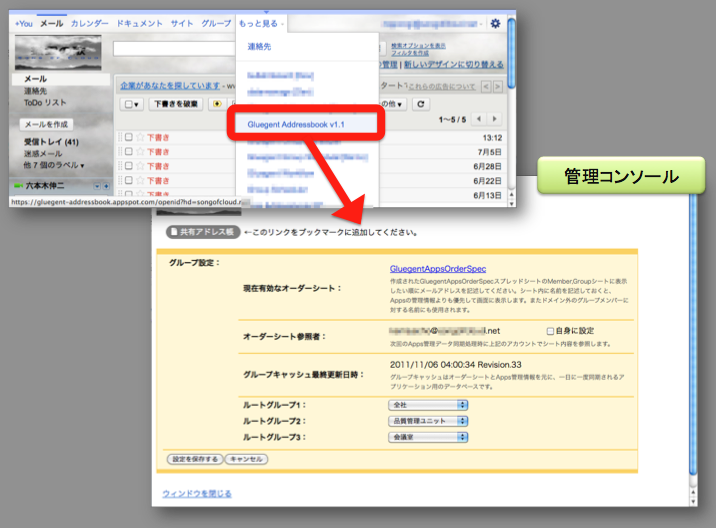The width and height of the screenshot is (716, 528).
Task: Star the first draft message
Action: tap(140, 137)
